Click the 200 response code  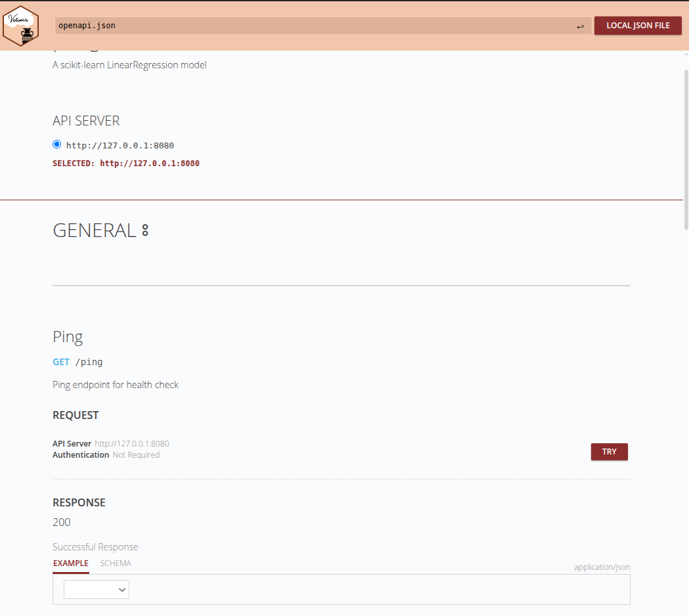click(x=62, y=522)
